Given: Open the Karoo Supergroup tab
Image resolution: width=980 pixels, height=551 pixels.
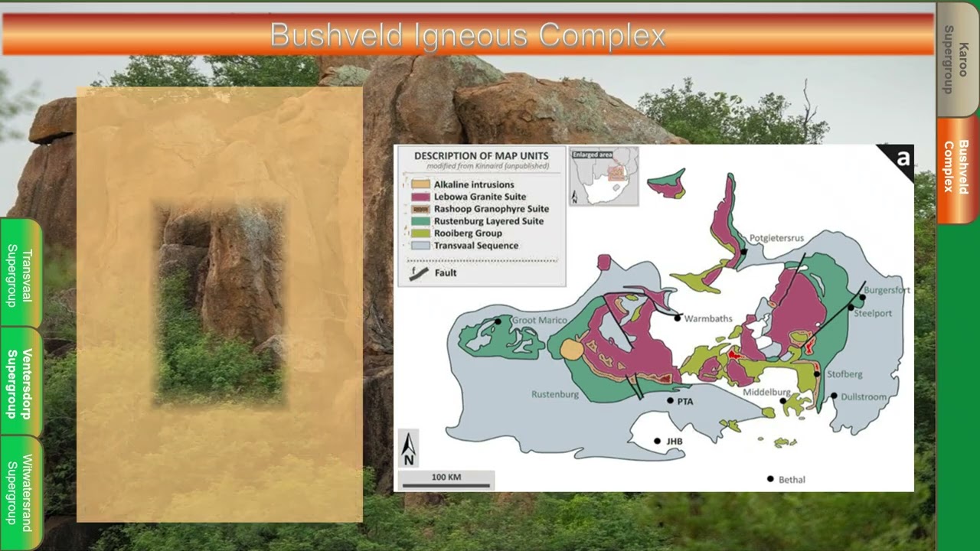Looking at the screenshot, I should (958, 60).
